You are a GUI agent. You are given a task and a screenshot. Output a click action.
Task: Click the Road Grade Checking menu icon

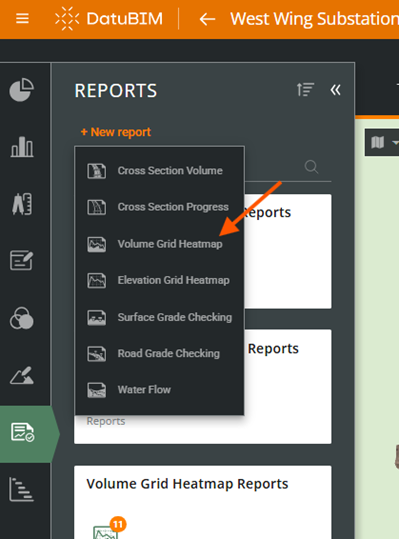point(97,354)
